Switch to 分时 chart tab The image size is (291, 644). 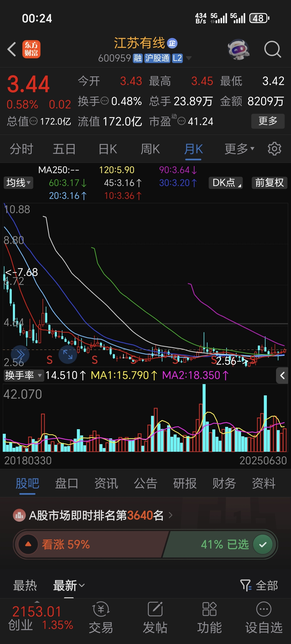click(x=21, y=149)
